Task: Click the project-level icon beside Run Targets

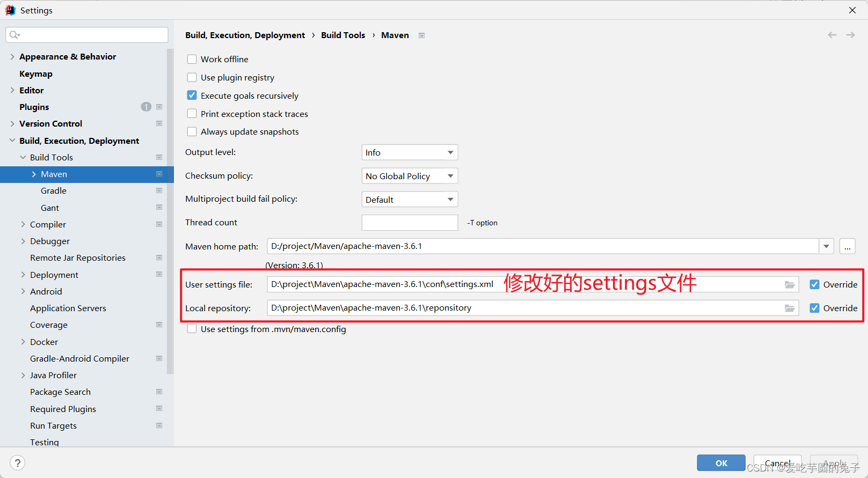Action: (x=159, y=425)
